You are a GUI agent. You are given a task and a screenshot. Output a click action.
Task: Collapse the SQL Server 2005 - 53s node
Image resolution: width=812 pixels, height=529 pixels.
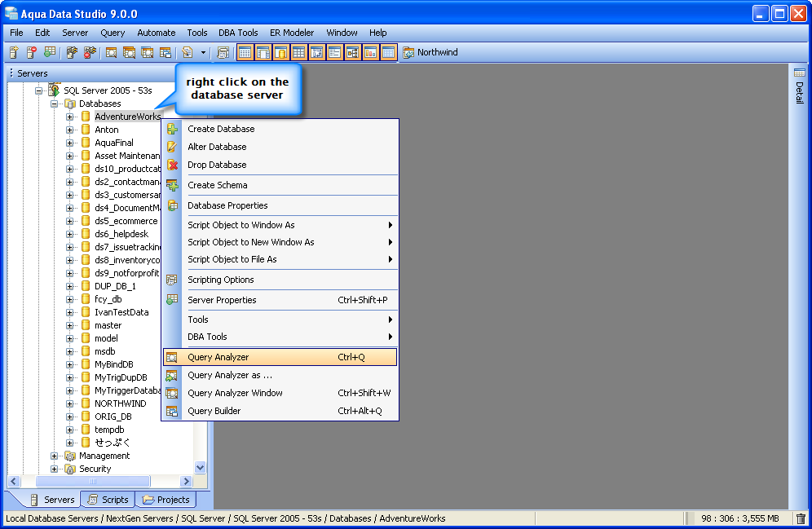38,90
